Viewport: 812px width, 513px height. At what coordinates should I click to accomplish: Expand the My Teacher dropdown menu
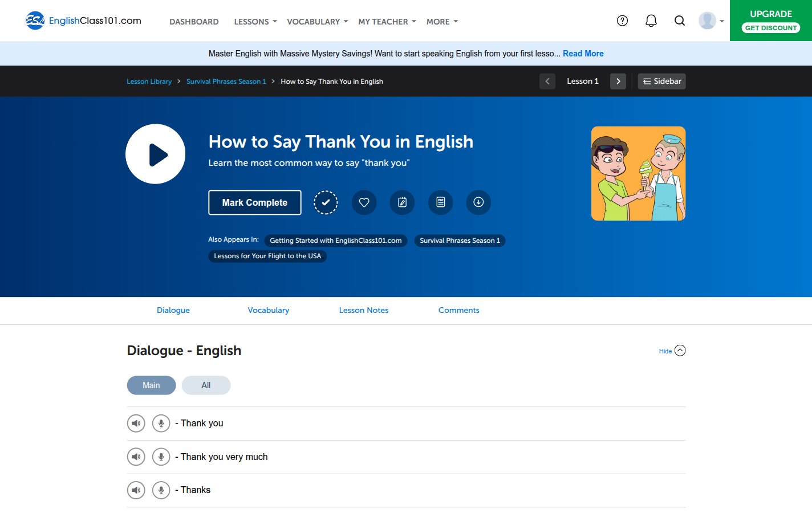[x=387, y=22]
